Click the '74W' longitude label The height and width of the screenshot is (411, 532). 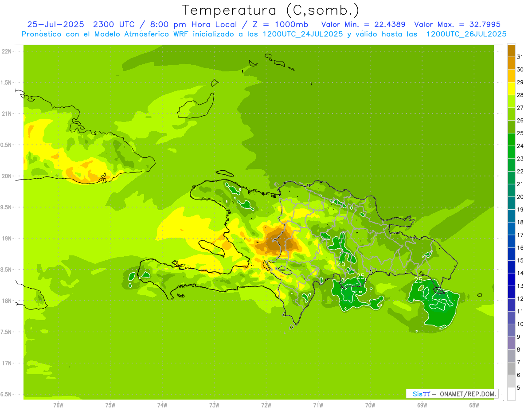pyautogui.click(x=162, y=405)
